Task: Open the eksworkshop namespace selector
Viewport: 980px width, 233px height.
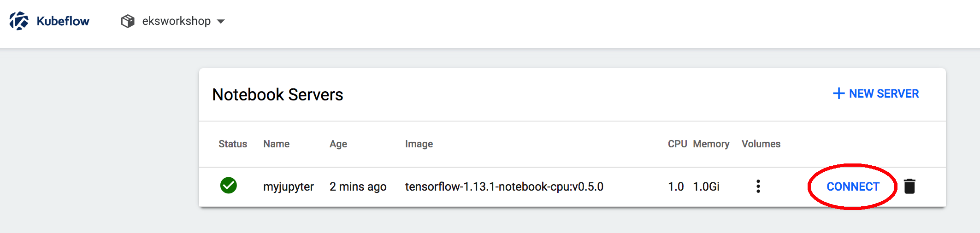Action: (176, 21)
